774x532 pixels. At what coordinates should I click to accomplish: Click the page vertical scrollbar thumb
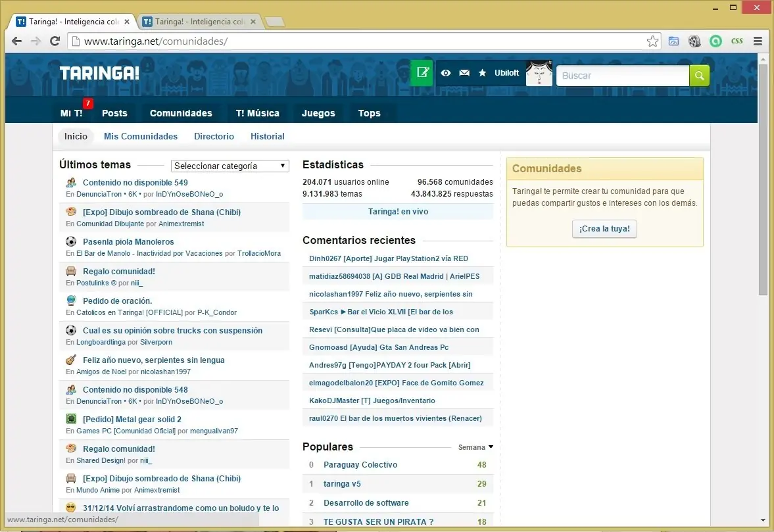763,179
